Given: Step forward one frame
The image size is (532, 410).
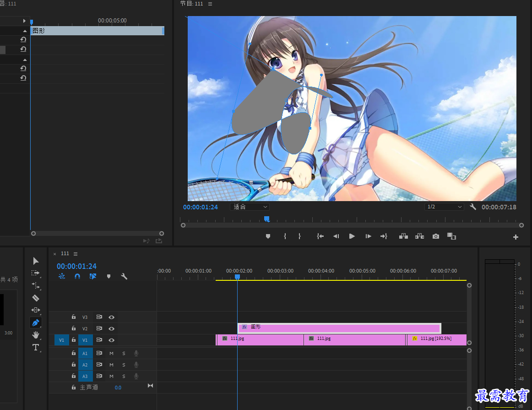Looking at the screenshot, I should coord(368,236).
